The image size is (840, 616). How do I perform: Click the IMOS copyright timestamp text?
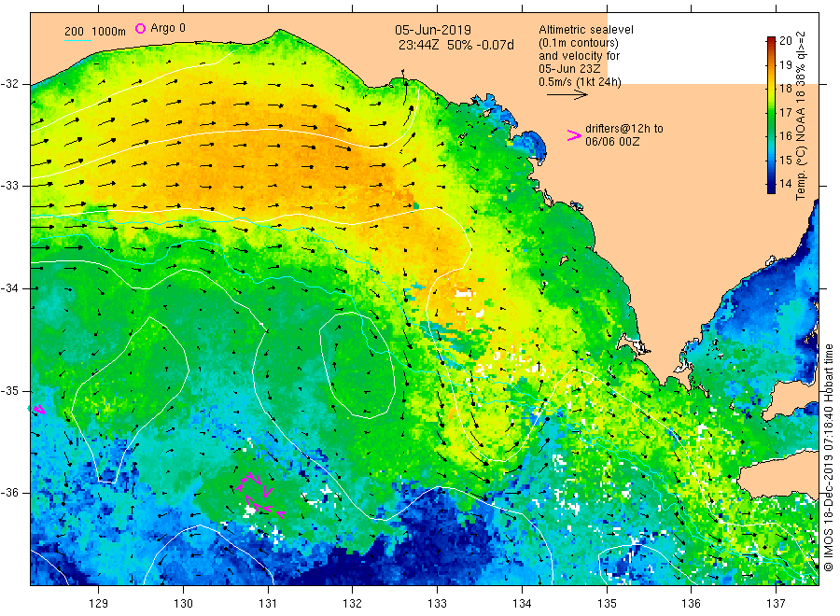click(829, 458)
